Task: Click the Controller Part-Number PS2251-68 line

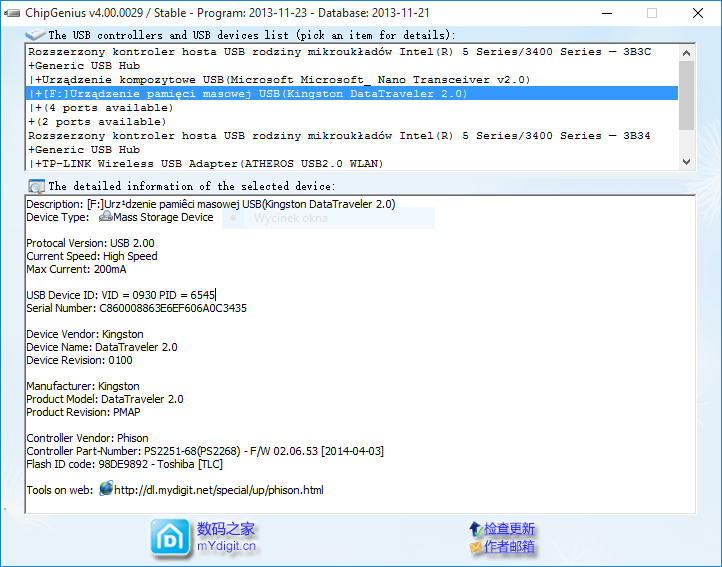Action: click(205, 451)
